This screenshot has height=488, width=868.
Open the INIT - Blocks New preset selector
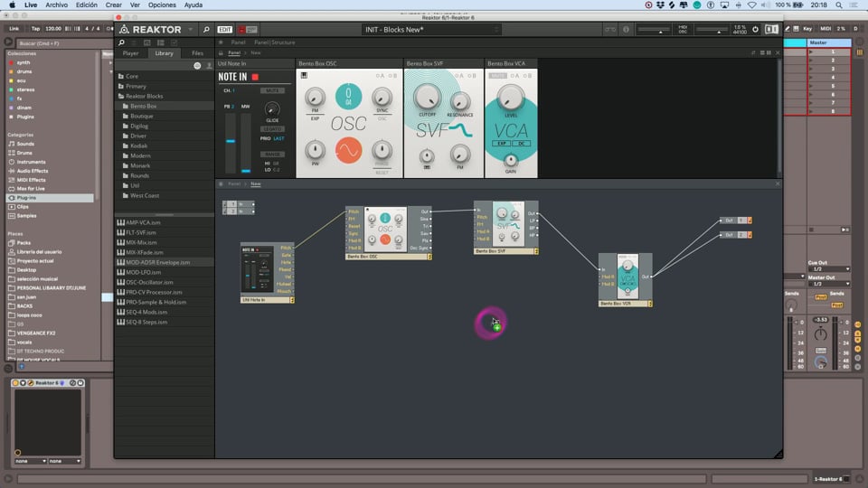(432, 29)
